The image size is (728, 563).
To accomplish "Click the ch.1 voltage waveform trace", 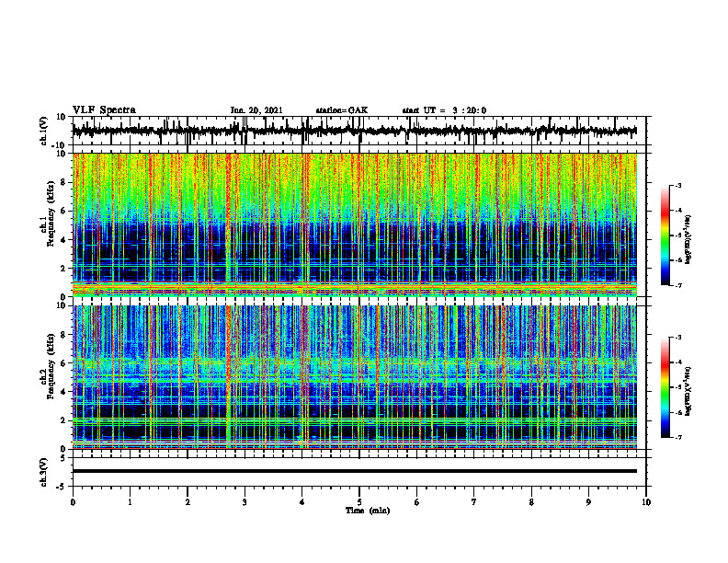I will 354,131.
